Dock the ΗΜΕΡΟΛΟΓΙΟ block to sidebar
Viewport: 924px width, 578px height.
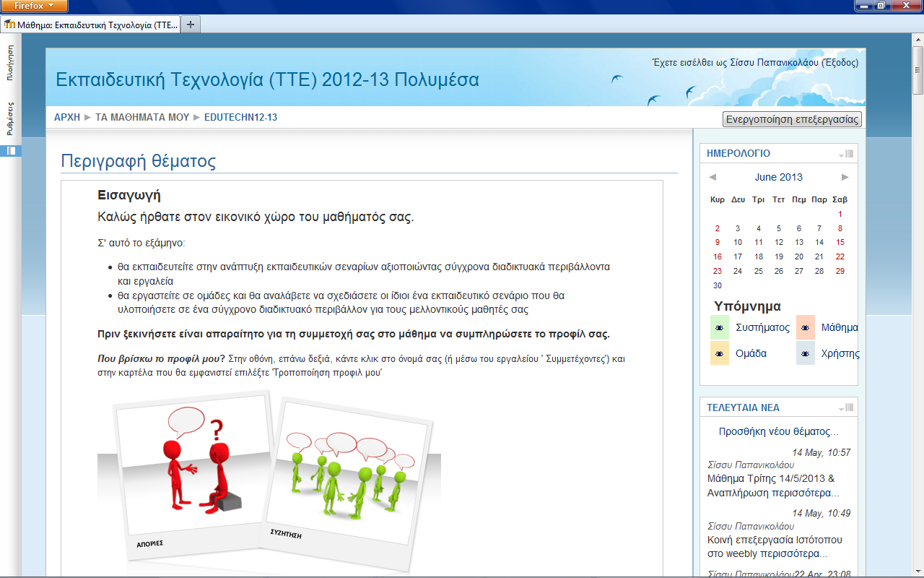coord(850,154)
